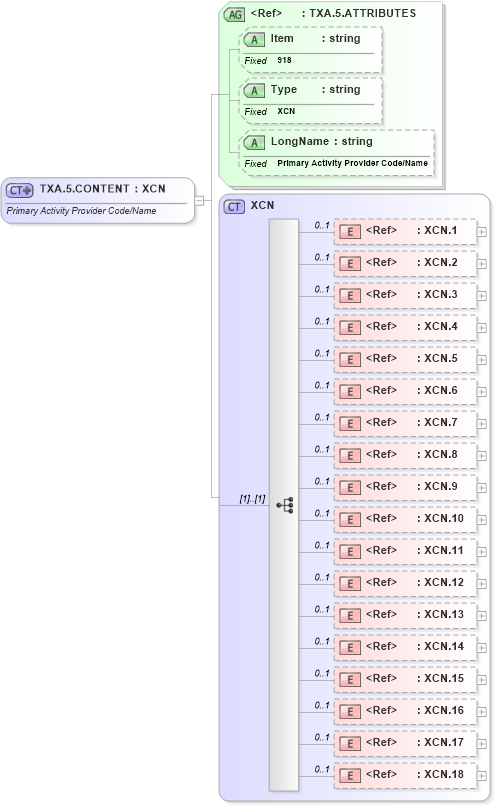494x805 pixels.
Task: Click the E icon of XCN.7
Action: [350, 424]
